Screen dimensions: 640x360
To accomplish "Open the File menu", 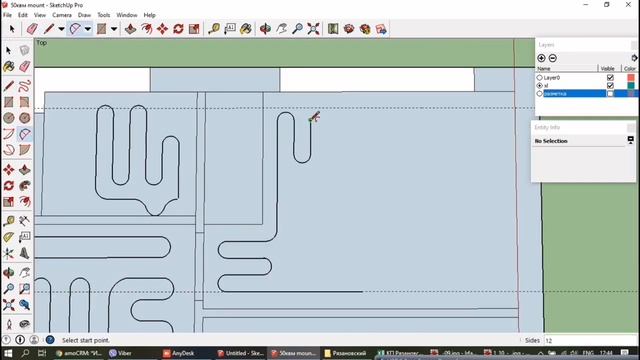I will pos(7,15).
